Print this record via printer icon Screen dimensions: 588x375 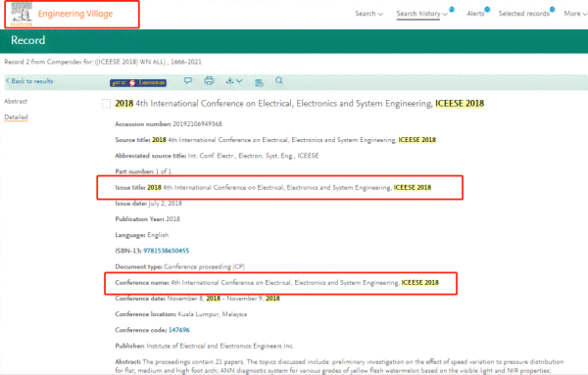(209, 80)
